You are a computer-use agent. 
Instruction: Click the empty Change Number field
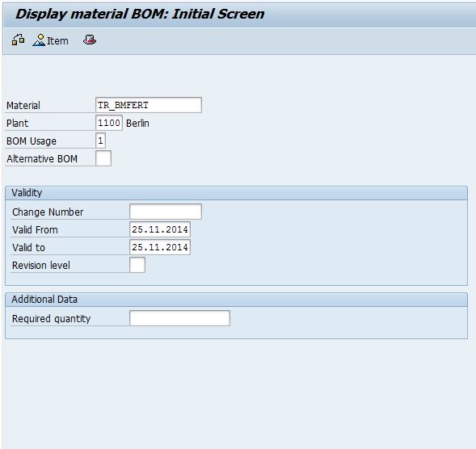click(x=166, y=212)
